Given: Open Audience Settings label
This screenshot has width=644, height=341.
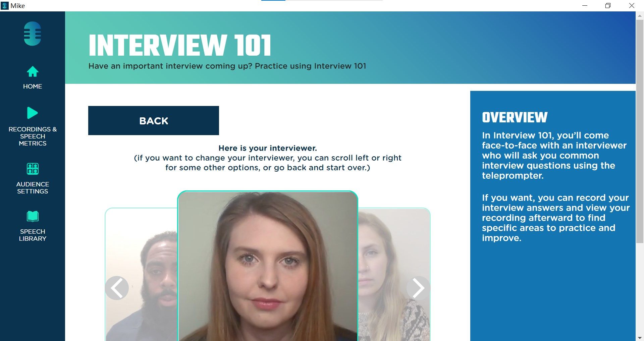Looking at the screenshot, I should pos(33,188).
